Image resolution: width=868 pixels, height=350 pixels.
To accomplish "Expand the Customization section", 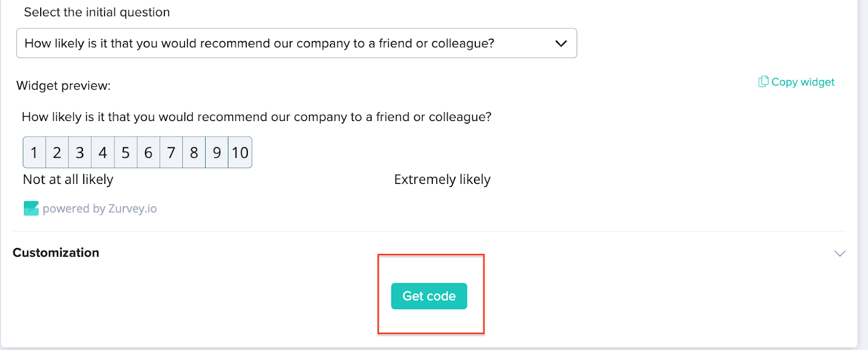I will (x=839, y=253).
